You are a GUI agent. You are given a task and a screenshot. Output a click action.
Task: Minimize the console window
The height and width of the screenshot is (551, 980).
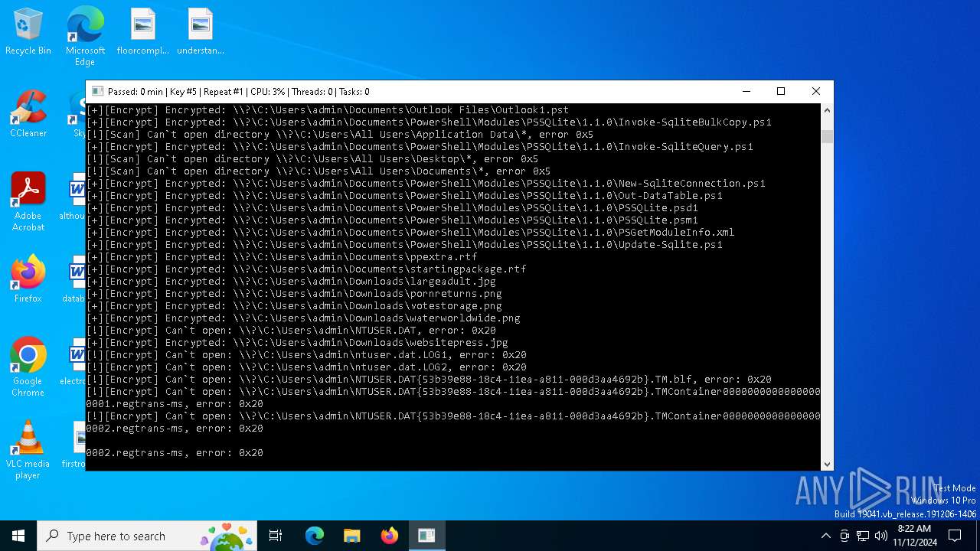tap(746, 92)
